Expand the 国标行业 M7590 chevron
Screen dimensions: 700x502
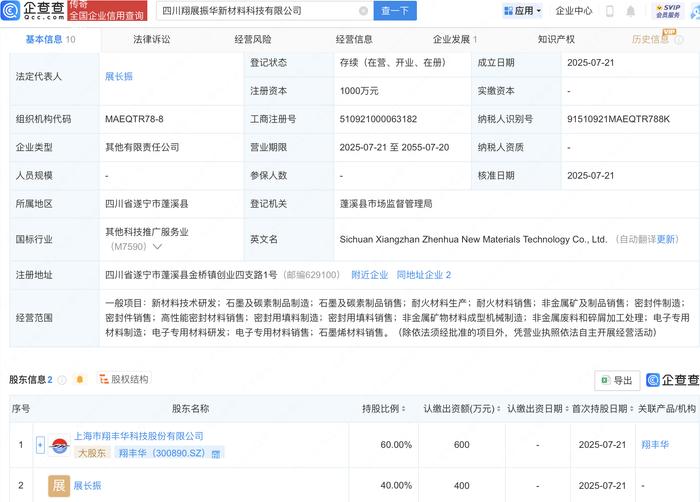[x=157, y=247]
